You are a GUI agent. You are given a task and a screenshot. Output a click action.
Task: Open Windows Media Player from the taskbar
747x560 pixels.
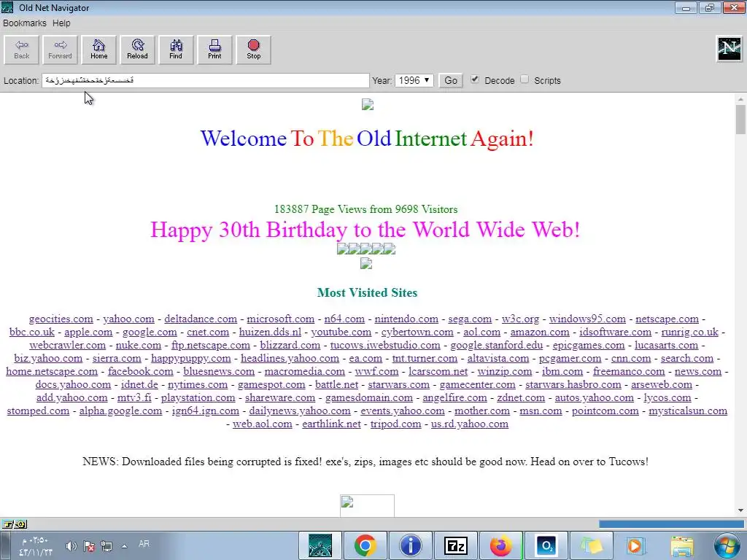(635, 545)
